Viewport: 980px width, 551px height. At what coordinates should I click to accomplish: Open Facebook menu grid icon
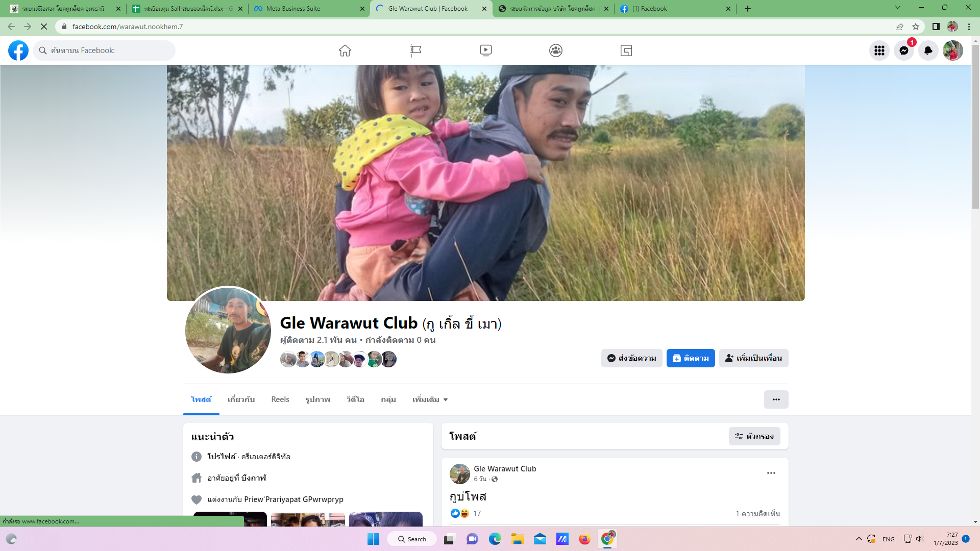tap(879, 51)
